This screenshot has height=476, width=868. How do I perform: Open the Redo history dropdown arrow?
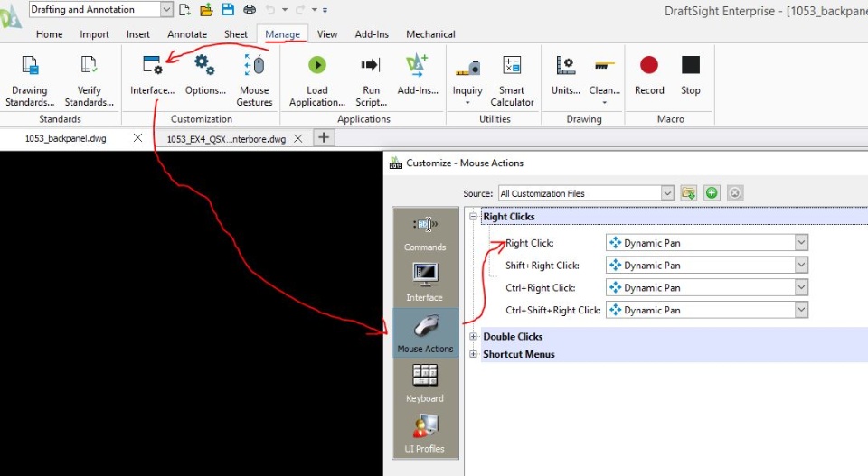[x=314, y=9]
